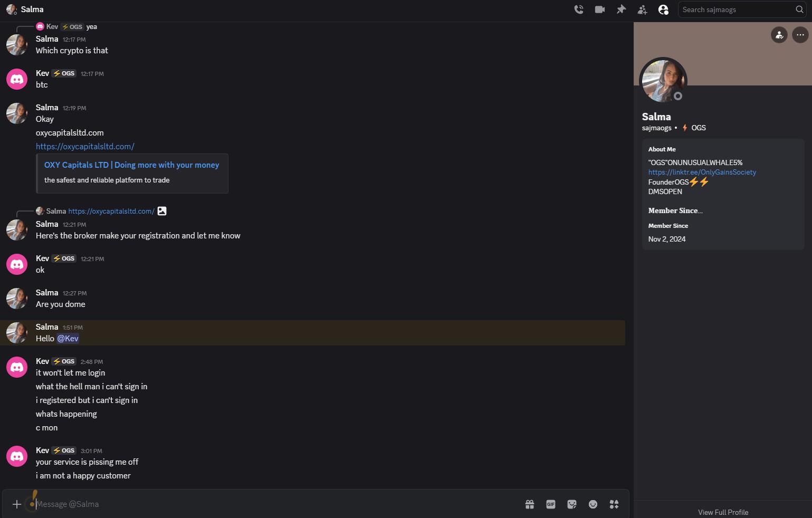Open pinned messages
Viewport: 812px width, 518px height.
621,9
